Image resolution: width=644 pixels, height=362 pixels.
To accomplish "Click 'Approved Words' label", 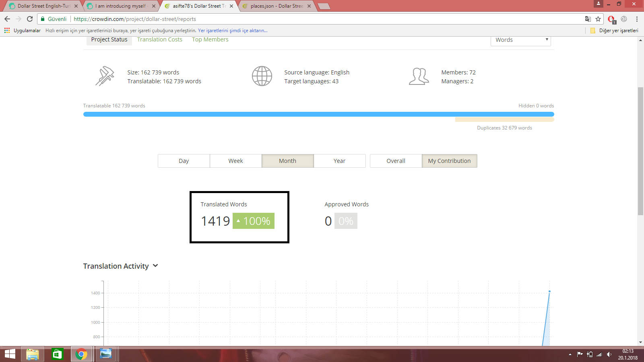I will pos(347,204).
